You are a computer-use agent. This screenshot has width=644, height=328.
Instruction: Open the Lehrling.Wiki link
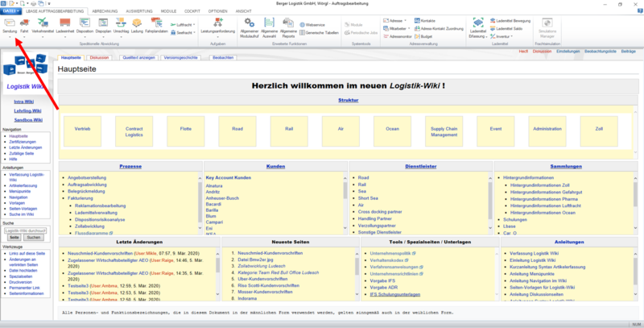click(x=27, y=111)
